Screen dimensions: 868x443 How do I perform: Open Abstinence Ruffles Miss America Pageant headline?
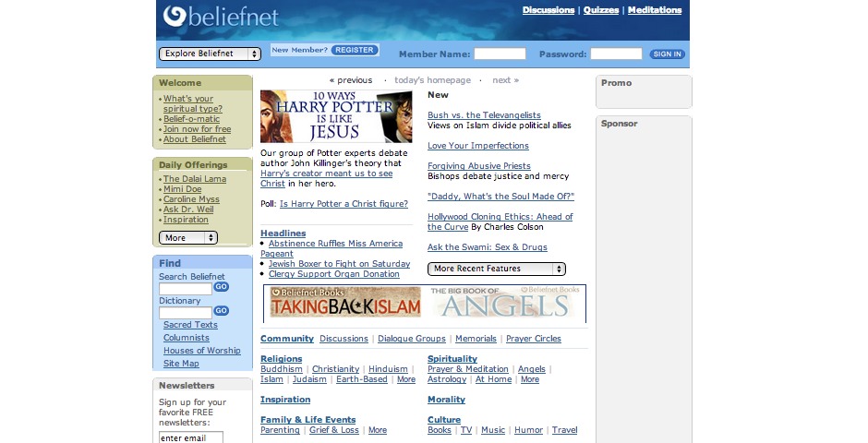pyautogui.click(x=332, y=248)
